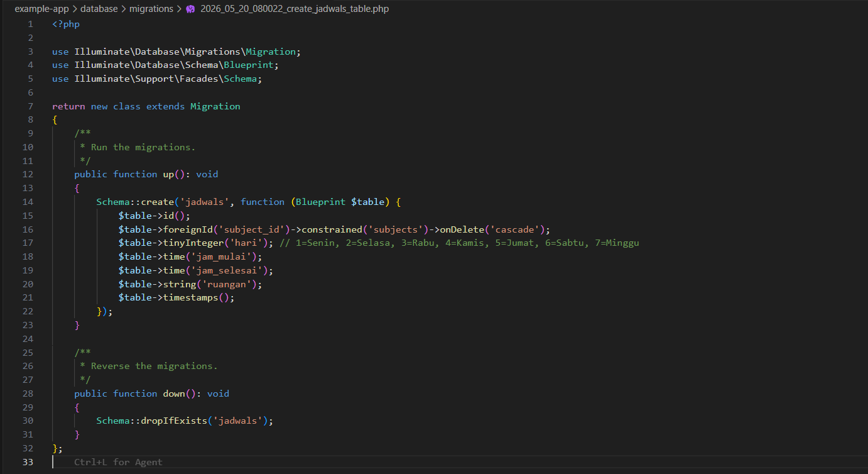Select line number 21 in gutter
The width and height of the screenshot is (868, 474).
[x=28, y=297]
